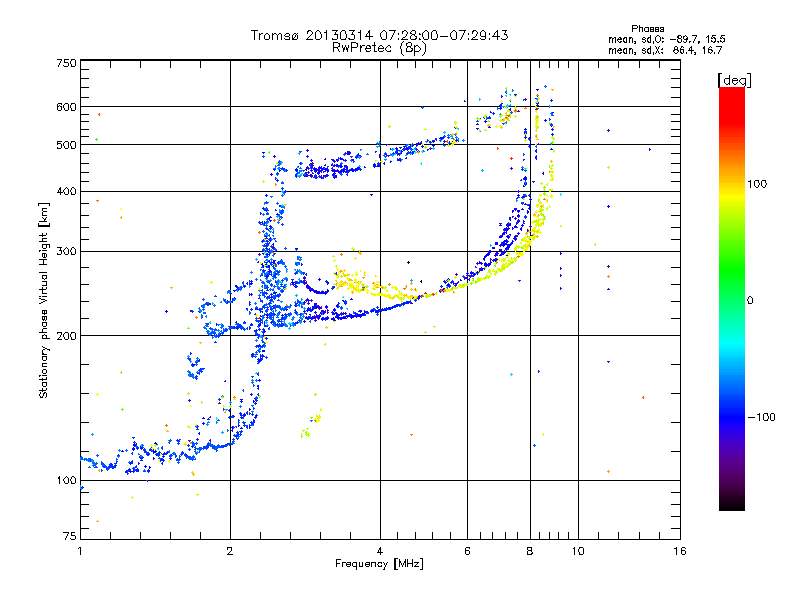Click the x-axis tick label '1'
The width and height of the screenshot is (800, 600).
coord(80,551)
